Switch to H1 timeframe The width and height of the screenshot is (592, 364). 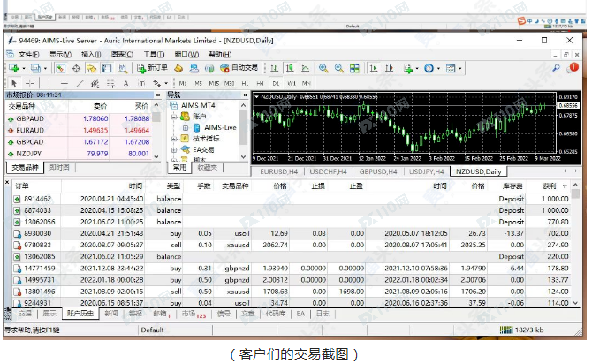[245, 83]
